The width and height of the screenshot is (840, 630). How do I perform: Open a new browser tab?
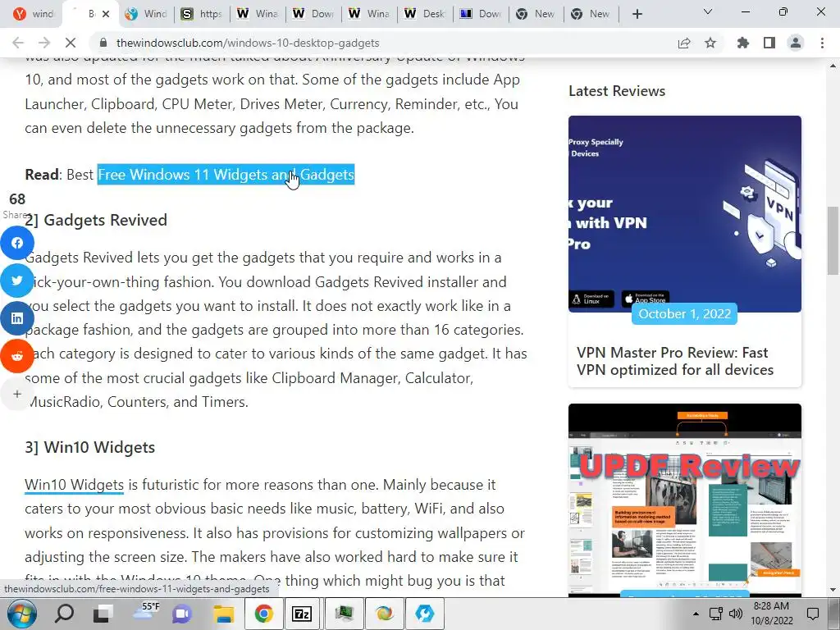[x=637, y=14]
